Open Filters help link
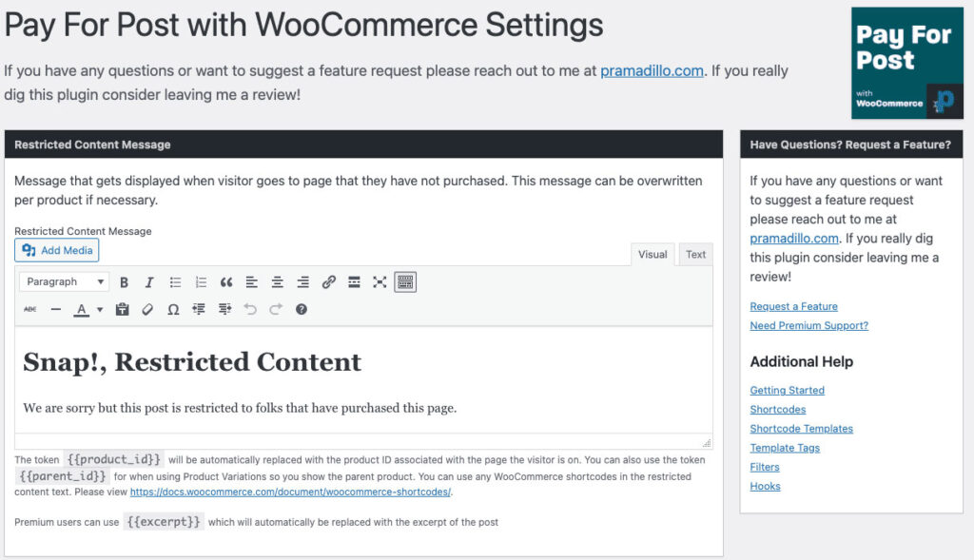The height and width of the screenshot is (560, 974). [x=764, y=467]
